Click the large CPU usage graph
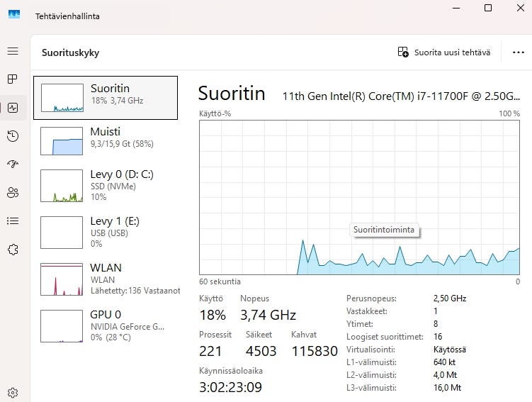532x402 pixels. tap(360, 196)
